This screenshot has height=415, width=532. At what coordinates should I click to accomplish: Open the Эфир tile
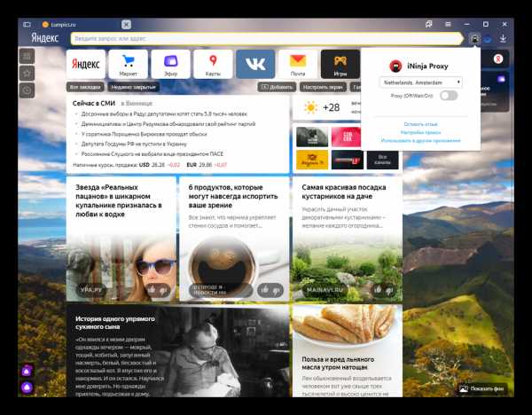170,64
